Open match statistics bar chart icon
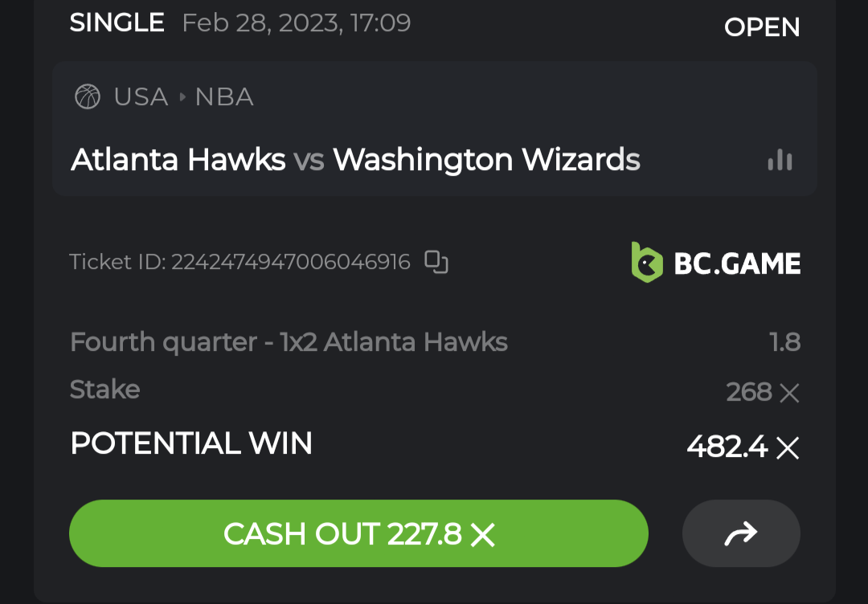This screenshot has width=868, height=604. coord(780,161)
